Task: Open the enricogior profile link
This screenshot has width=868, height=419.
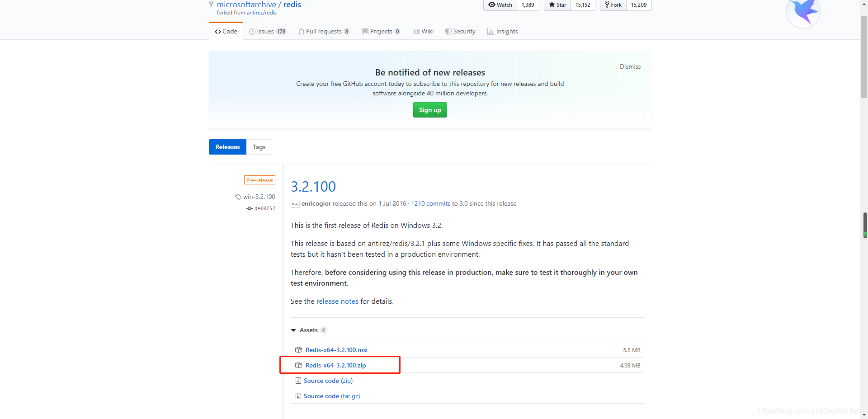Action: [x=316, y=204]
